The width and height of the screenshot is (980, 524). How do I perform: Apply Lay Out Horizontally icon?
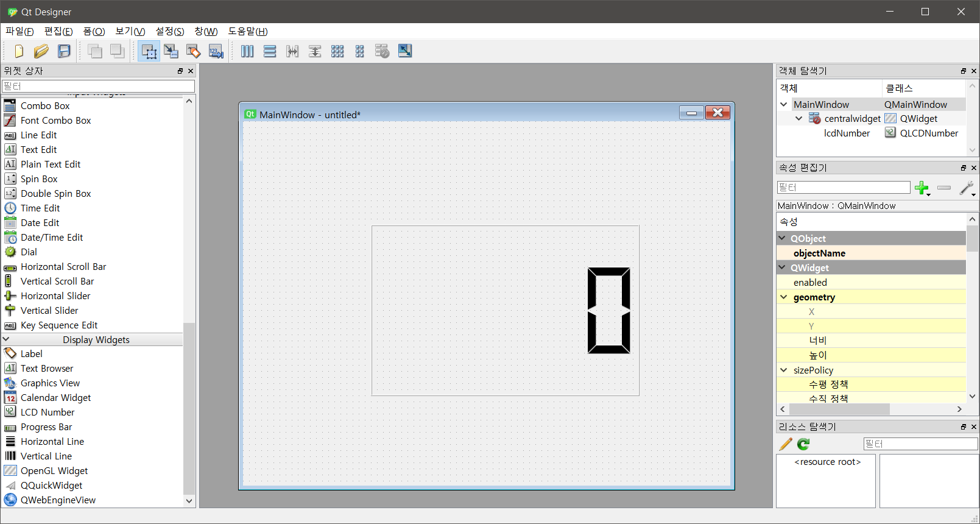[x=247, y=51]
